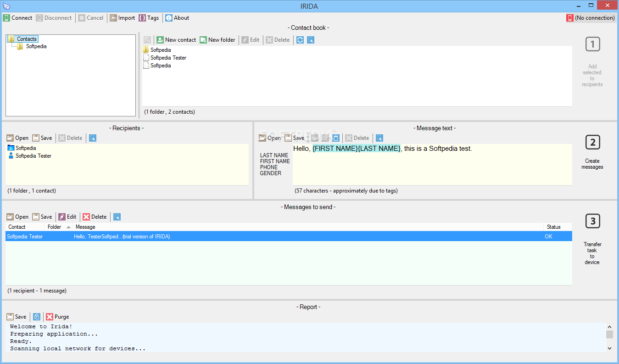
Task: Click the select-all icon in Messages to send toolbar
Action: 117,217
